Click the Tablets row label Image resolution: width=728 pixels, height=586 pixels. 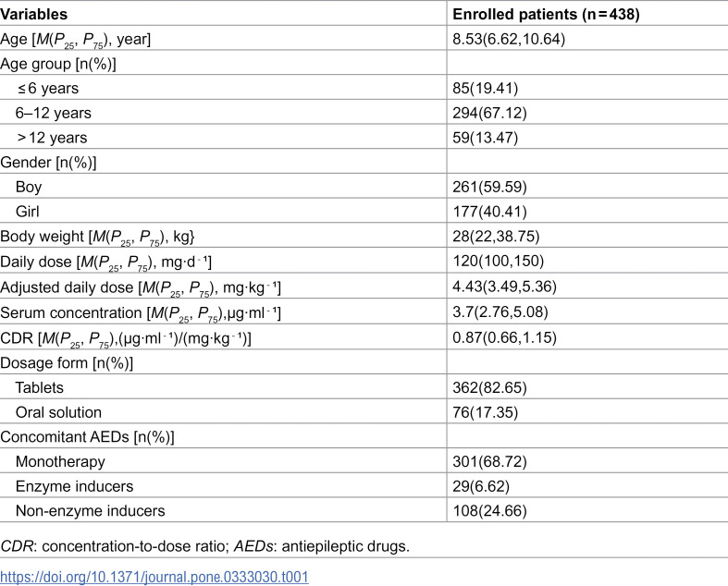click(x=40, y=387)
